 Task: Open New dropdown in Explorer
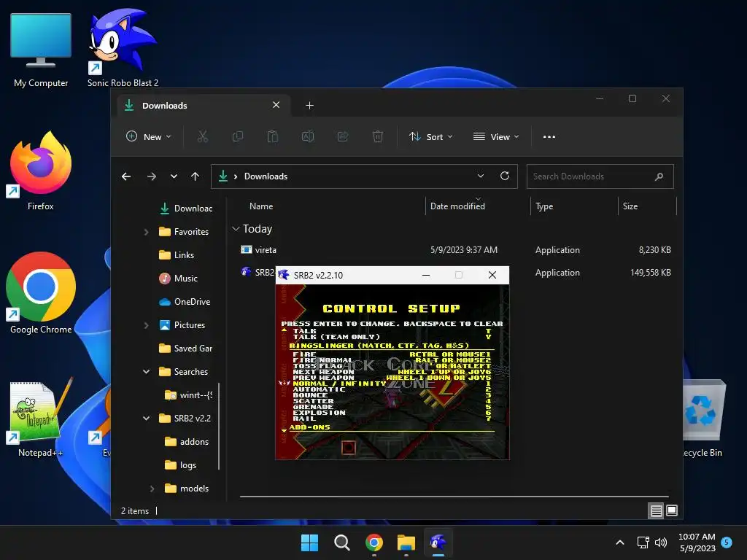pos(148,136)
